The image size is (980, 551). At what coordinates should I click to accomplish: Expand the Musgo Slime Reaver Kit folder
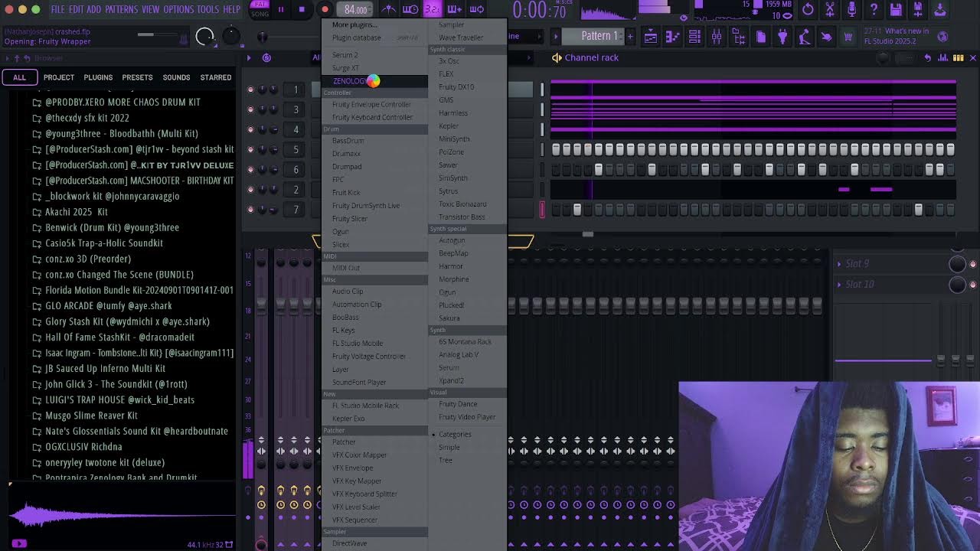pos(37,416)
